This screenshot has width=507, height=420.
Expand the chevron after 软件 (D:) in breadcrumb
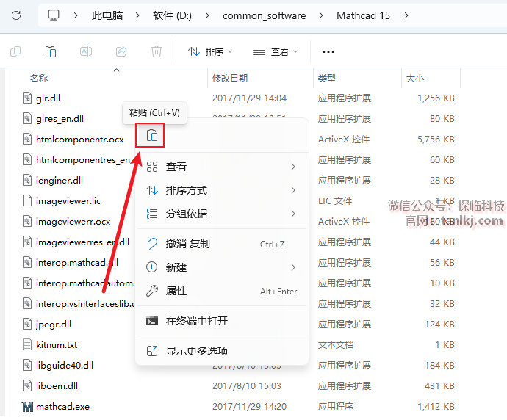(x=207, y=15)
